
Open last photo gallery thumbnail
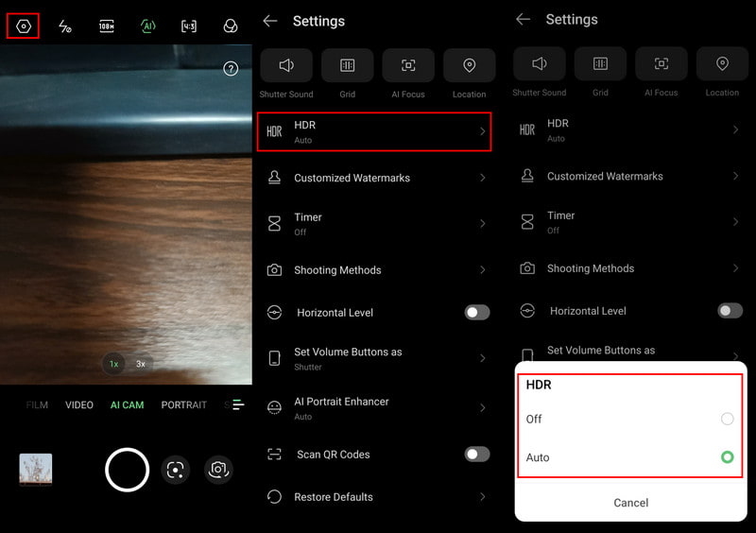tap(36, 469)
